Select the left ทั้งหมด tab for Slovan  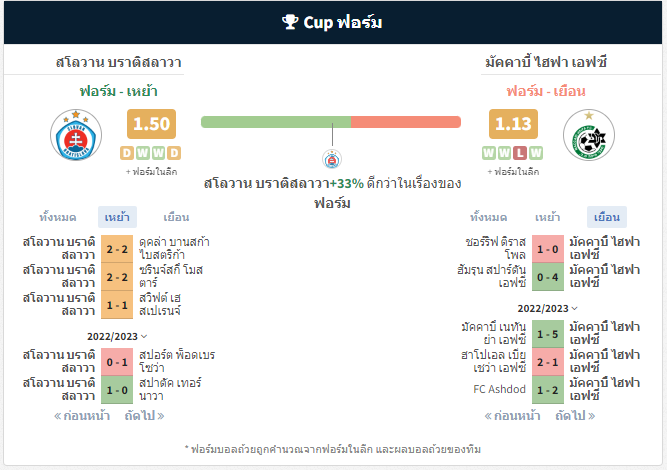click(58, 217)
